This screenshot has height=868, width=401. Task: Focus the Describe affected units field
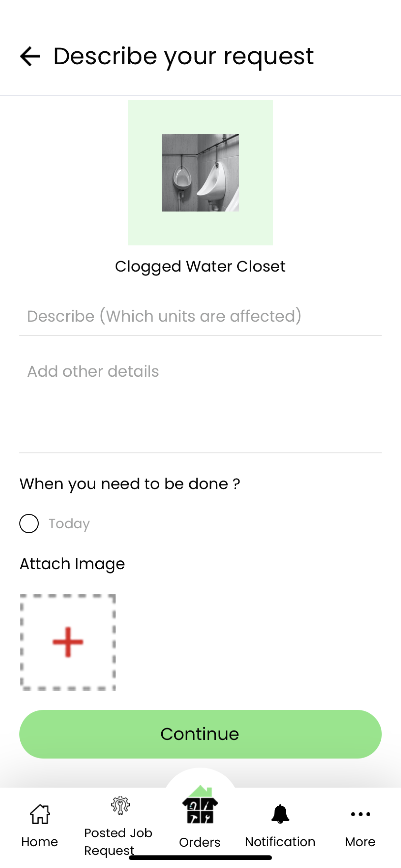pos(200,316)
